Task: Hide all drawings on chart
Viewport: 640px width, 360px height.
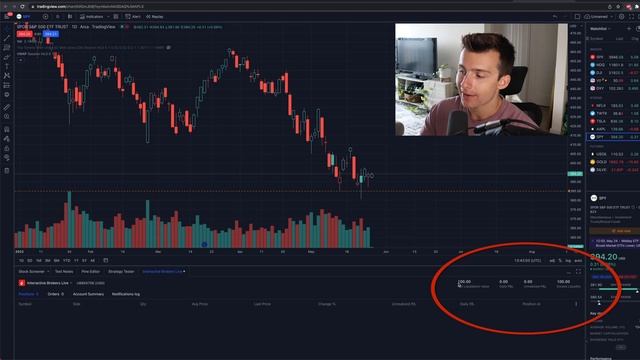Action: click(7, 158)
